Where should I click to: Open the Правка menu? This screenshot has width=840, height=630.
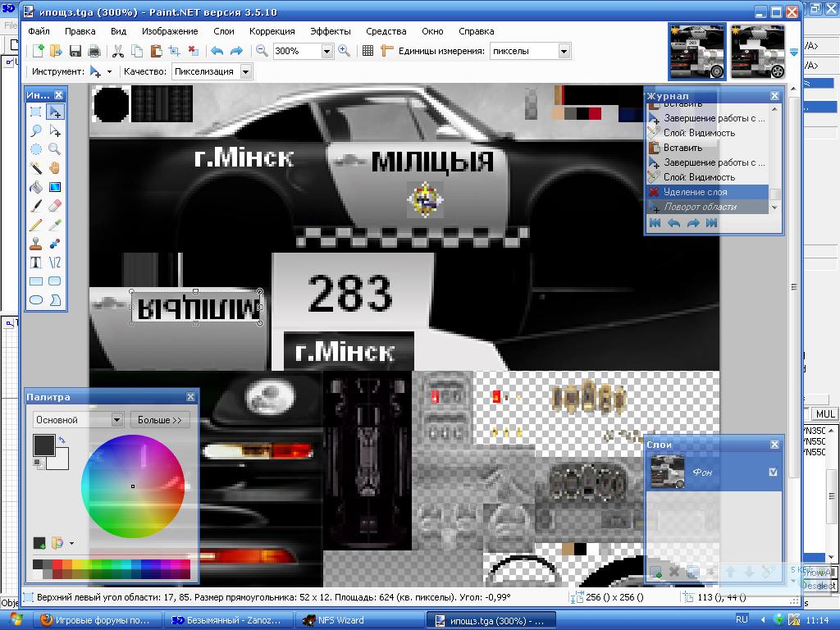pyautogui.click(x=80, y=31)
